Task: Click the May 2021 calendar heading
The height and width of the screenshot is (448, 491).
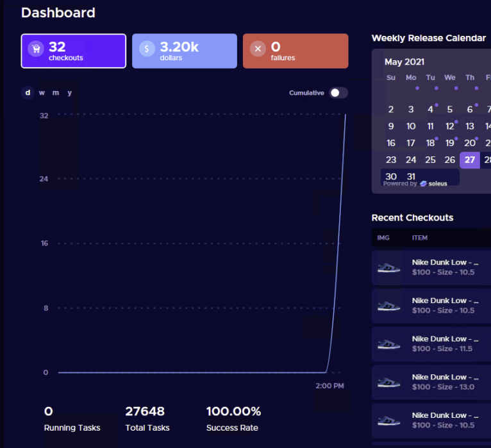Action: click(404, 62)
